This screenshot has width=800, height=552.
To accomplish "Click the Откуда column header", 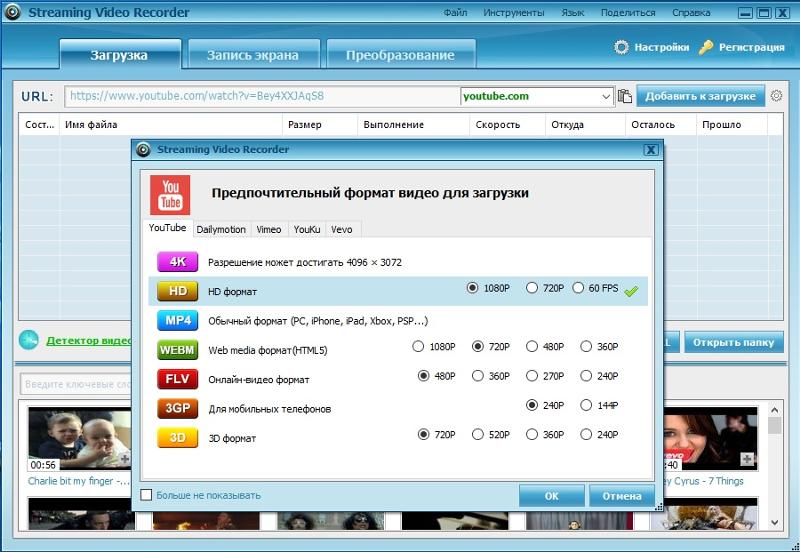I will (x=585, y=124).
